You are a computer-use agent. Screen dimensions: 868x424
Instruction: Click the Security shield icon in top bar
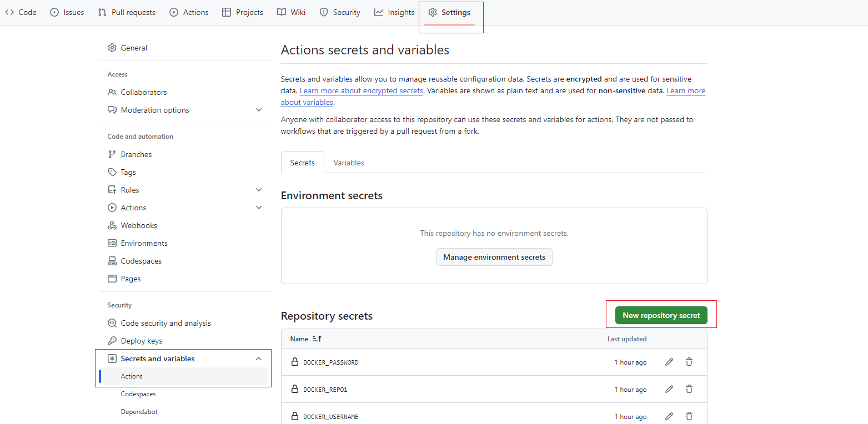pos(324,12)
